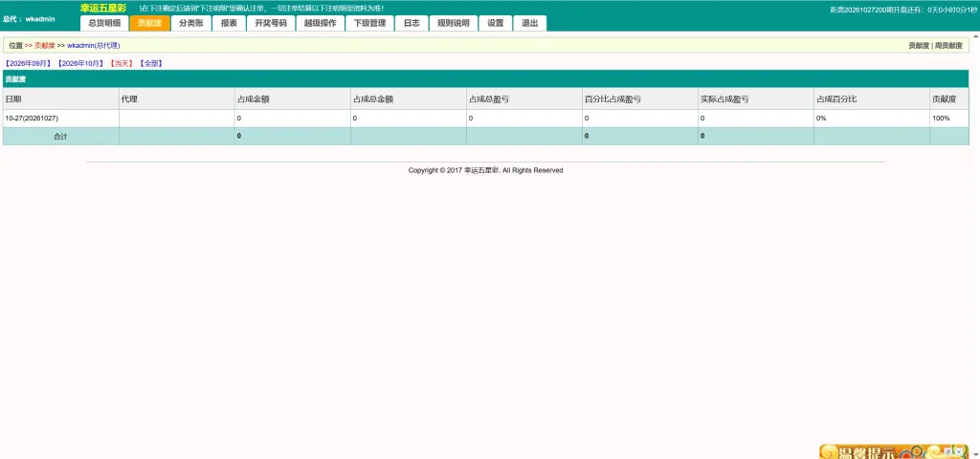
Task: Close the 温馨提示 popup
Action: [x=958, y=451]
